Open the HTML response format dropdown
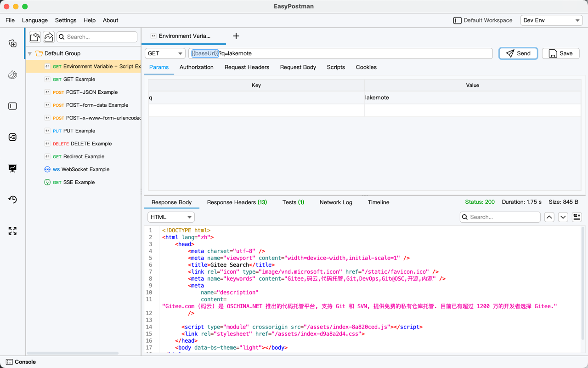The image size is (588, 368). pos(171,217)
